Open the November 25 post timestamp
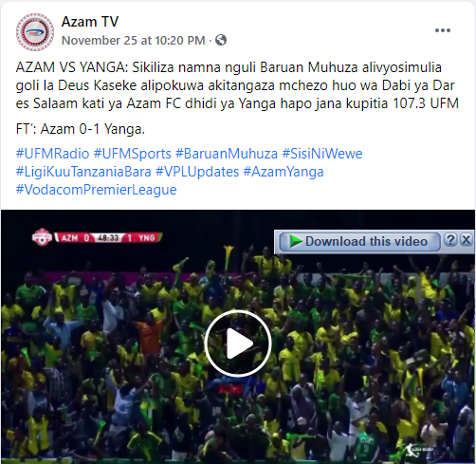This screenshot has height=464, width=476. tap(134, 41)
